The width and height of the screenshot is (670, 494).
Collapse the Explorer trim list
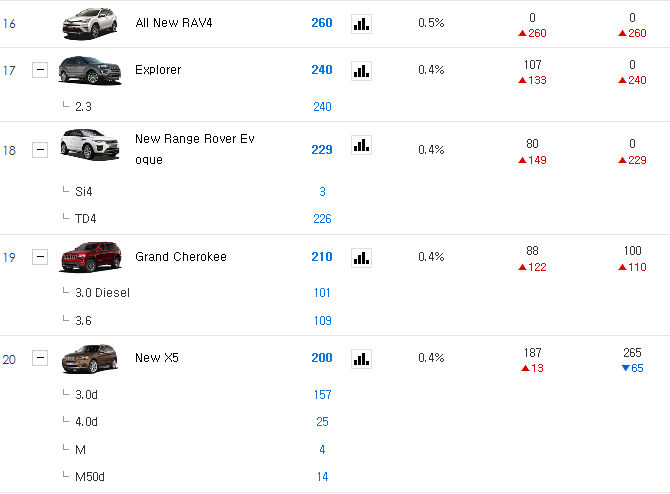pyautogui.click(x=40, y=70)
